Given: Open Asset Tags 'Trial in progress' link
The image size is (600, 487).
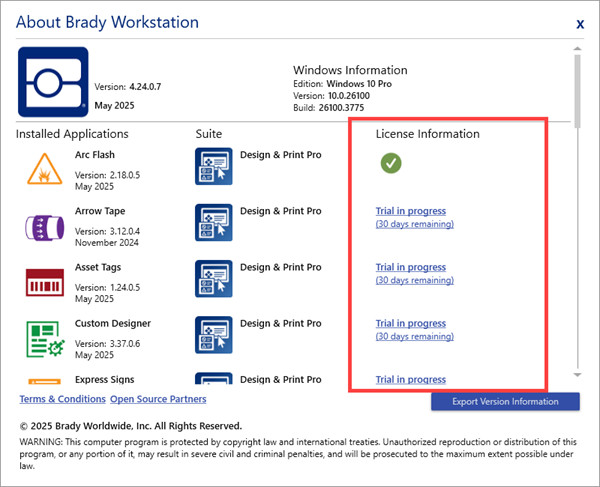Looking at the screenshot, I should [x=411, y=267].
